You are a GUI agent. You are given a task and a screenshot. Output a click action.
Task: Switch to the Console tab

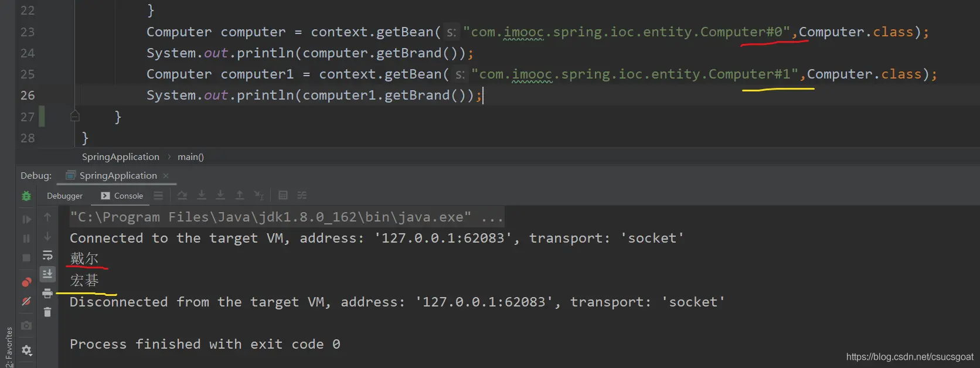point(122,196)
